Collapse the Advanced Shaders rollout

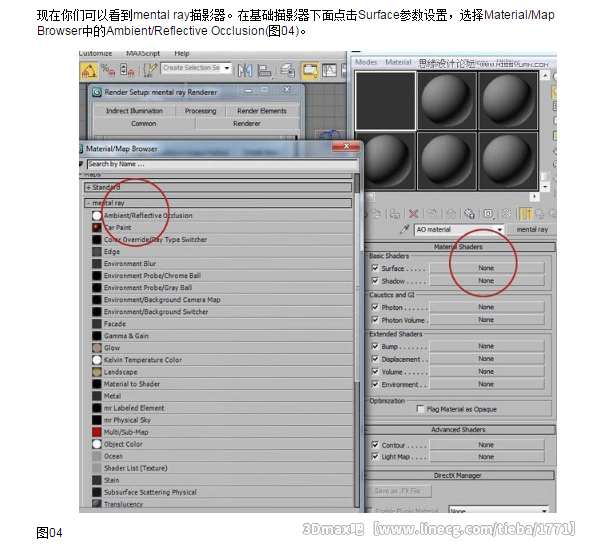458,430
